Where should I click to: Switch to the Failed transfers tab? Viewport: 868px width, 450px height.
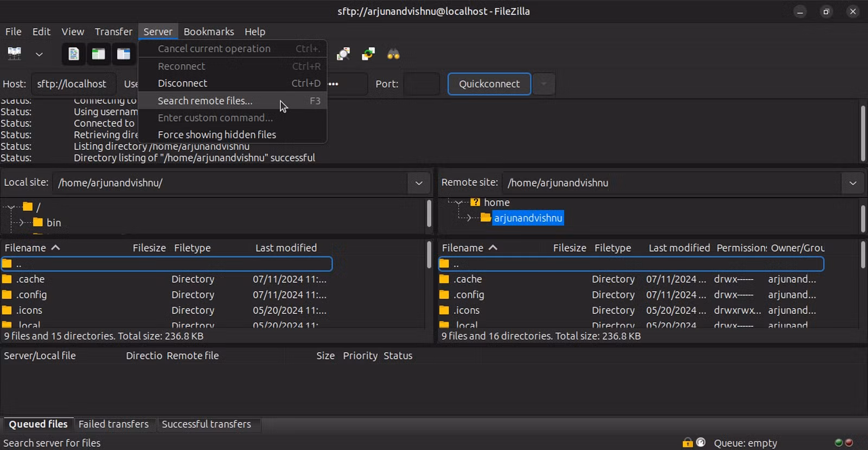[113, 424]
